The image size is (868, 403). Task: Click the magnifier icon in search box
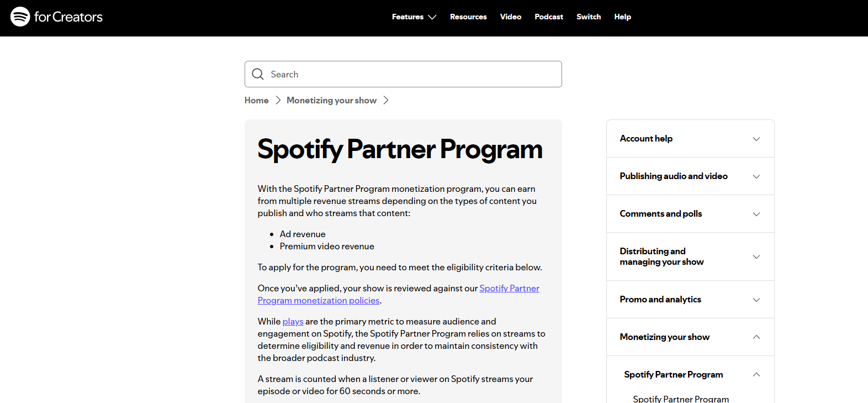[x=258, y=74]
